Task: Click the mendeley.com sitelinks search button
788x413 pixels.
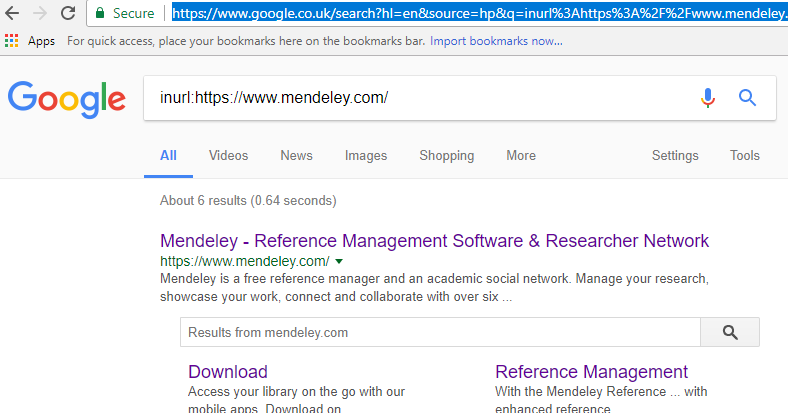Action: tap(729, 332)
